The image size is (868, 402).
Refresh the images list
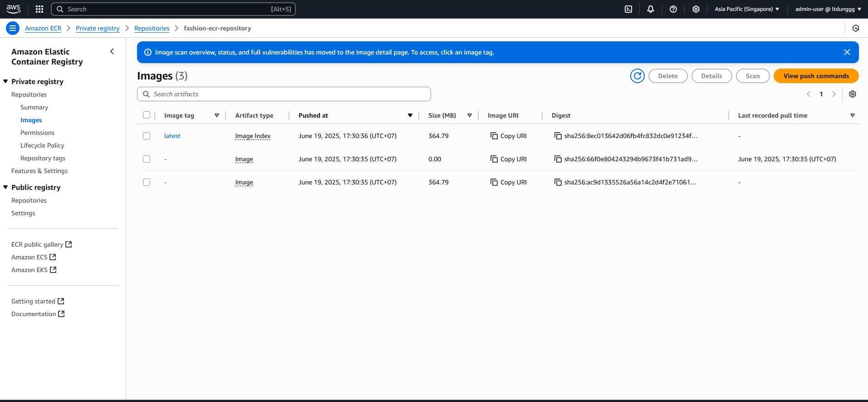click(638, 76)
